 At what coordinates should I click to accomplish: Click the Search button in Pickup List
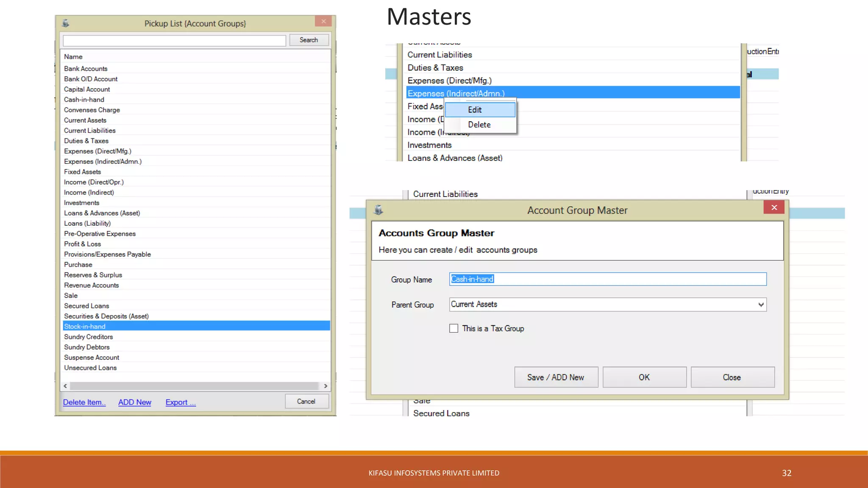[309, 40]
